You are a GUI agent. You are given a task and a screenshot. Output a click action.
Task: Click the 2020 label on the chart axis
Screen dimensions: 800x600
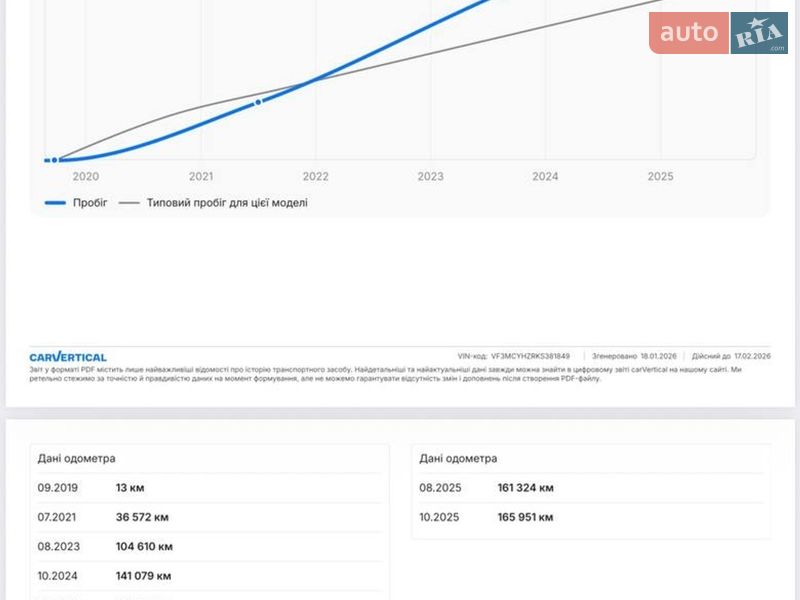[86, 177]
